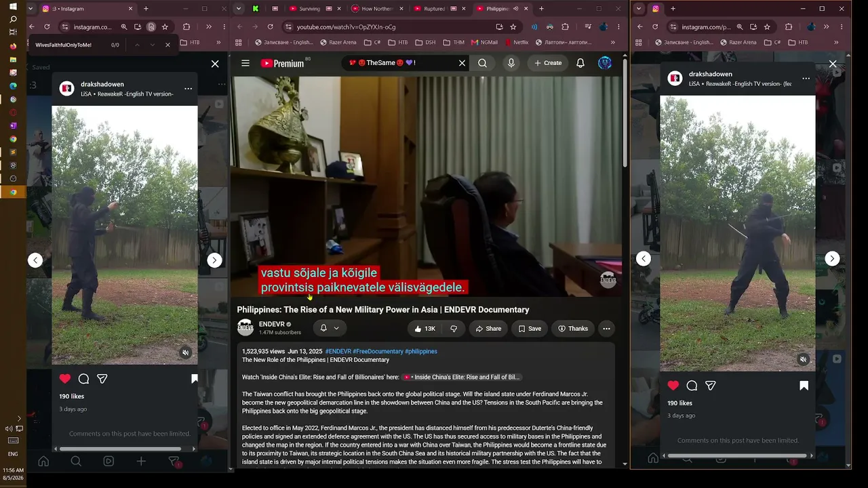
Task: Open the NGMail bookmark
Action: click(x=484, y=42)
